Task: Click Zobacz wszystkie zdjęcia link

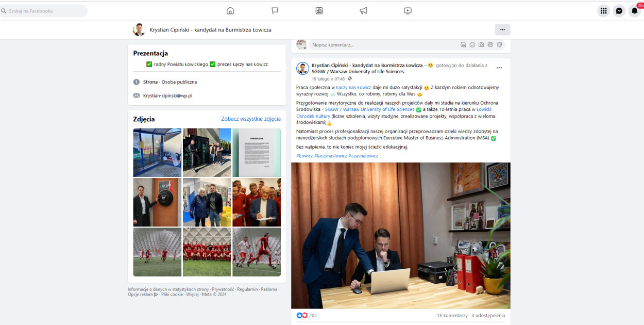Action: coord(251,119)
